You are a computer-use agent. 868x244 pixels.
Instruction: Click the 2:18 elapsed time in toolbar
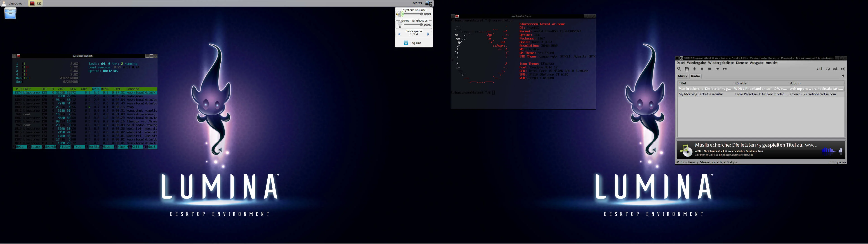(819, 69)
